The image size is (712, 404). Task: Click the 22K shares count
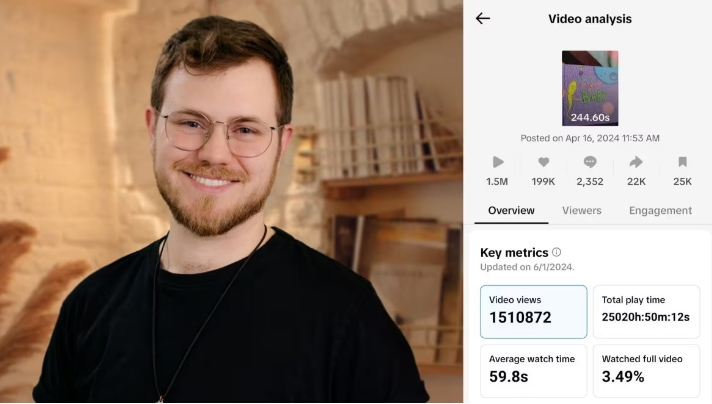tap(636, 182)
